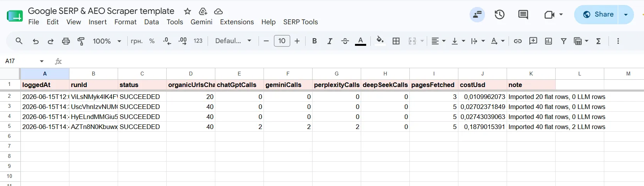
Task: Open the View menu
Action: (x=74, y=22)
